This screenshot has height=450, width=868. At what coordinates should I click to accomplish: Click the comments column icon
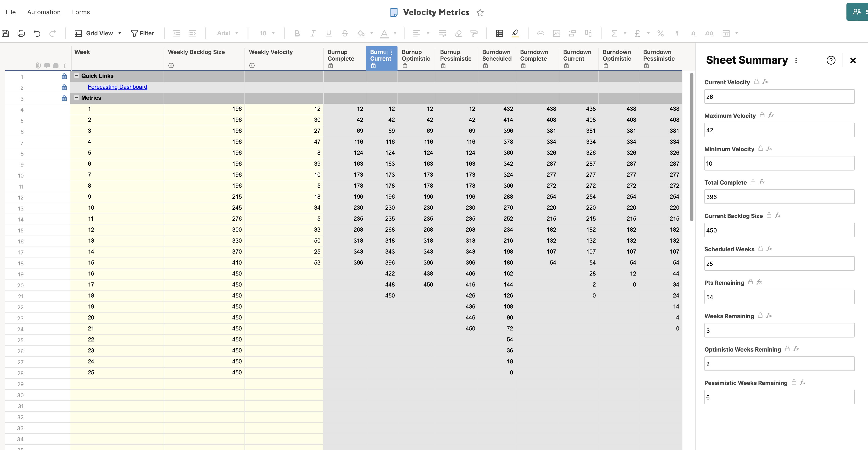(x=47, y=65)
